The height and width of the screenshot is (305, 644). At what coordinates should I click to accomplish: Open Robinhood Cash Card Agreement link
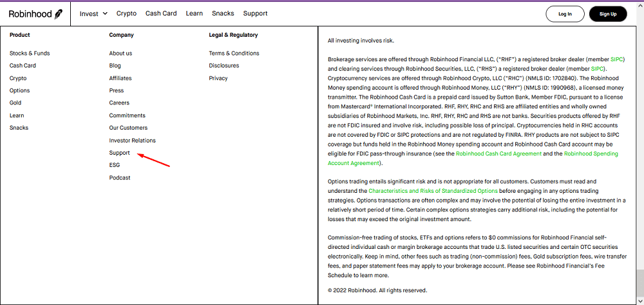498,153
